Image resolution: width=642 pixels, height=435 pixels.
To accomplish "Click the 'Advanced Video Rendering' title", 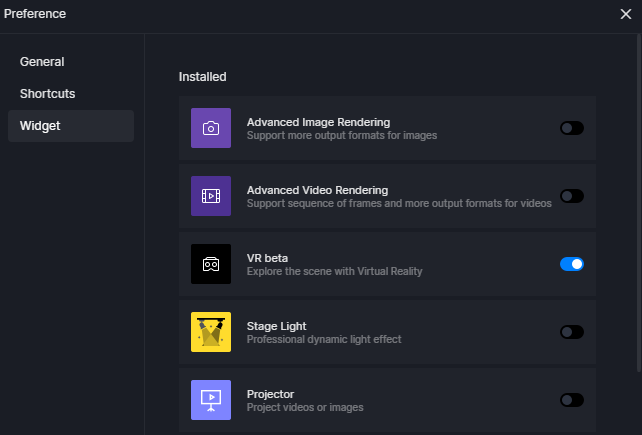I will click(x=317, y=190).
